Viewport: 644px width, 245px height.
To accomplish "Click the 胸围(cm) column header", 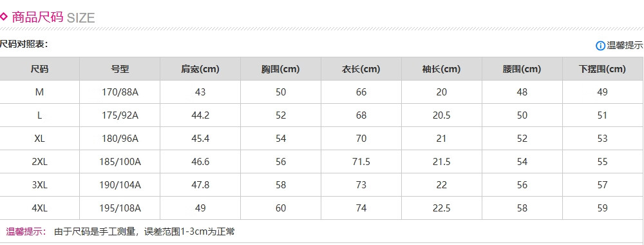I will [x=281, y=68].
